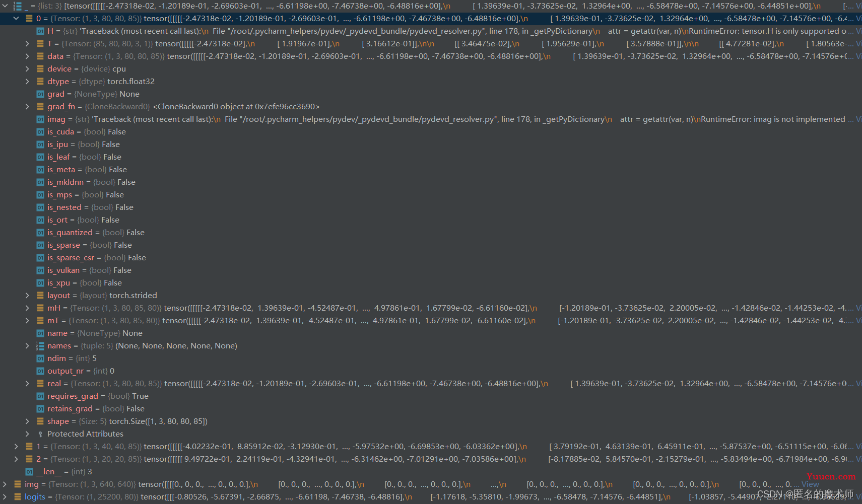Screen dimensions: 862x504
Task: Click the bool icon beside is_sparse_csr
Action: [x=40, y=258]
